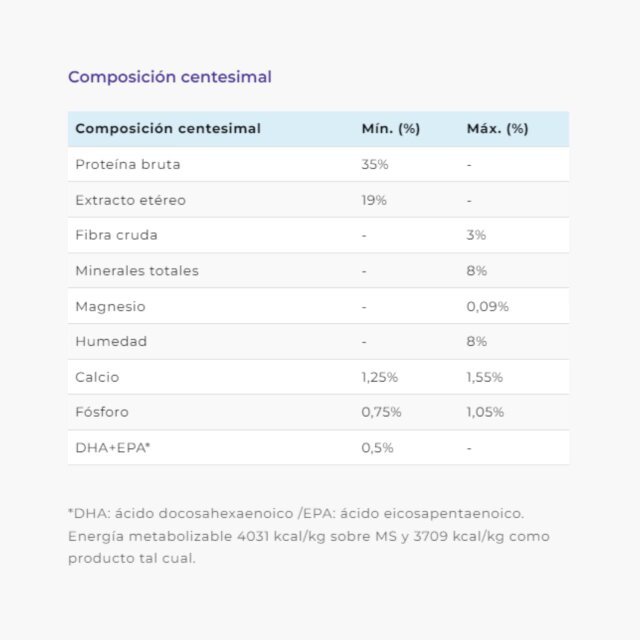640x640 pixels.
Task: Click the 3% maximum for Fibra cruda
Action: pos(476,235)
